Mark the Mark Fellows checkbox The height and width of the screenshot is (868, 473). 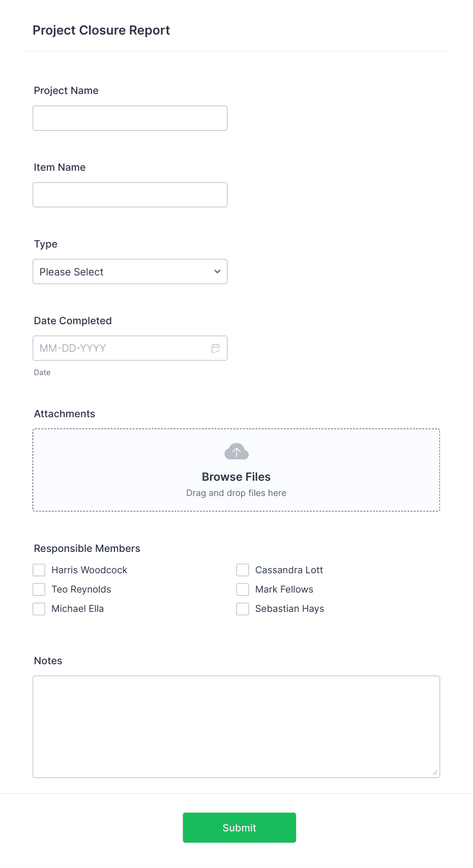pos(243,589)
